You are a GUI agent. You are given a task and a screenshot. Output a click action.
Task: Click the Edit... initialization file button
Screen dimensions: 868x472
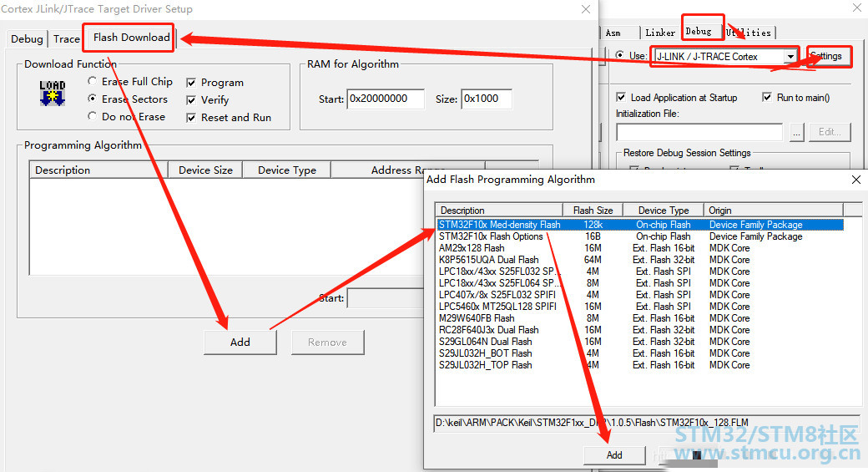[830, 132]
